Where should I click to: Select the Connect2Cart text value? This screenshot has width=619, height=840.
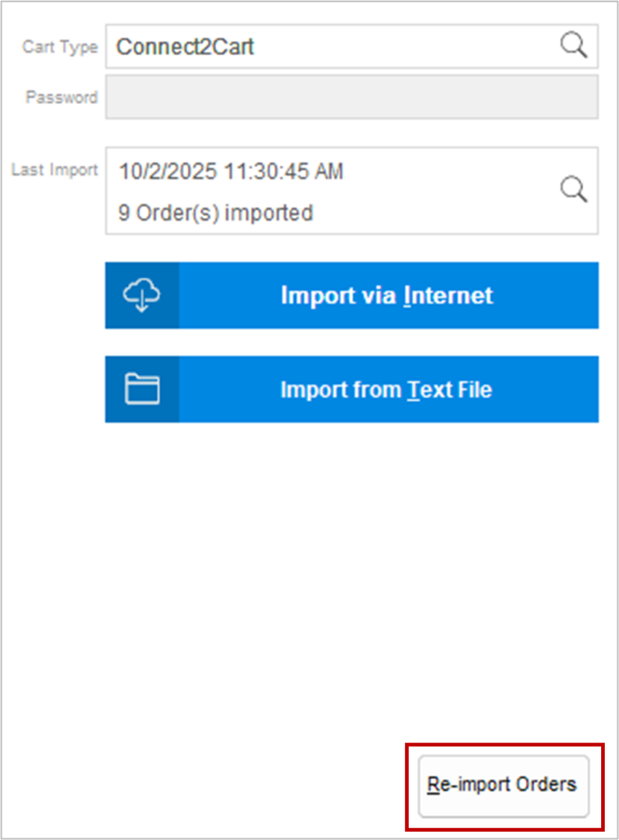click(x=185, y=47)
